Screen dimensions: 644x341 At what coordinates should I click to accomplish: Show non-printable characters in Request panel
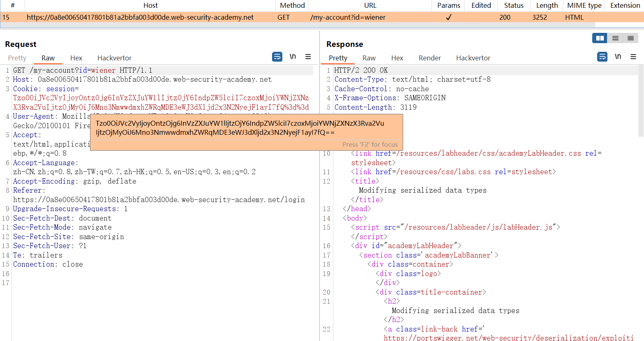coord(293,57)
